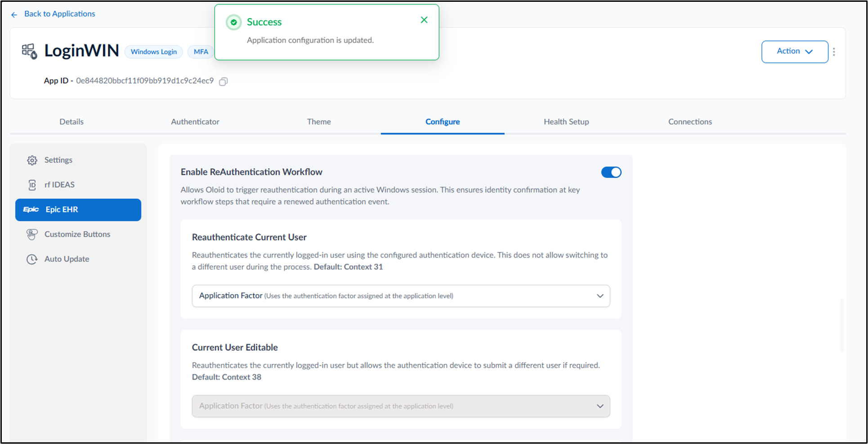Open the Reauthenticate Current User factor dropdown
The height and width of the screenshot is (444, 868).
pos(401,296)
